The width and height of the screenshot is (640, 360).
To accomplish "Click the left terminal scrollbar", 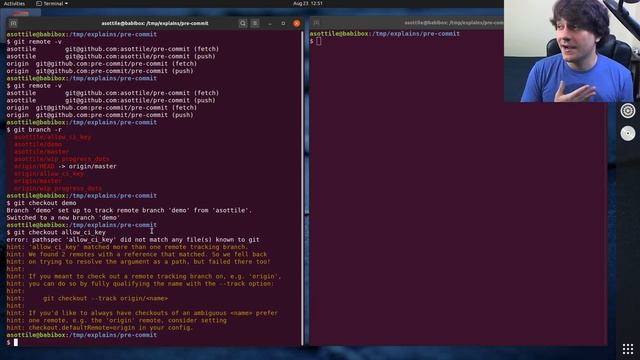I will tap(302, 188).
